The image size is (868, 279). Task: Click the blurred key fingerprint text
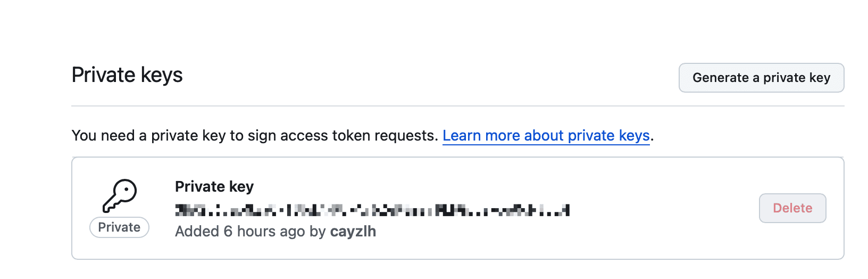pos(372,210)
